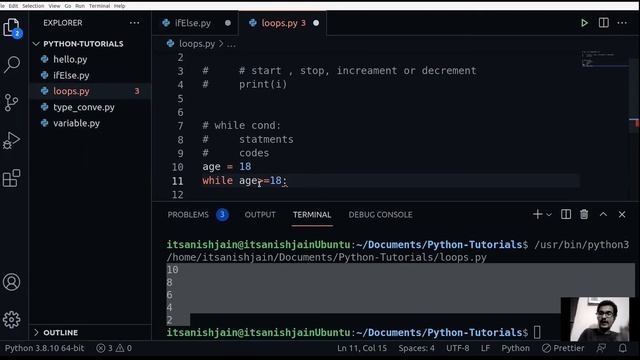This screenshot has width=640, height=360.
Task: Click the presenter webcam thumbnail
Action: tap(595, 319)
